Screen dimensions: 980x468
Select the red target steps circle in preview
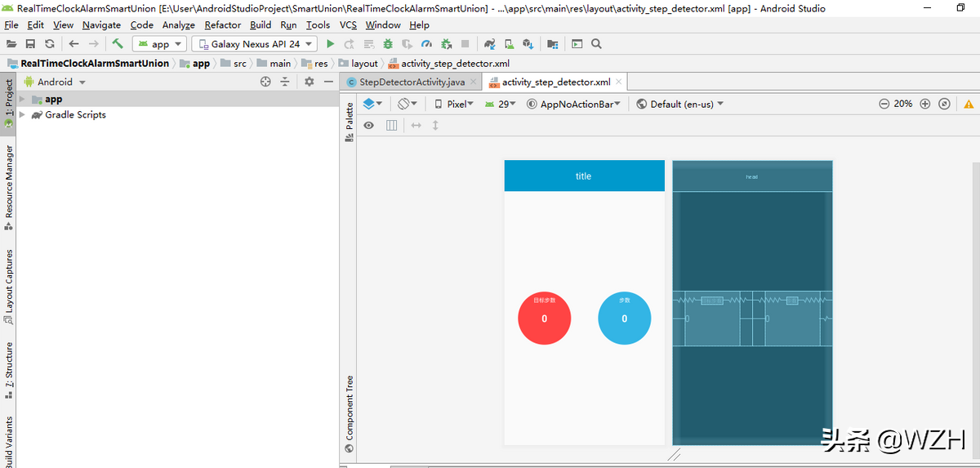pos(545,318)
